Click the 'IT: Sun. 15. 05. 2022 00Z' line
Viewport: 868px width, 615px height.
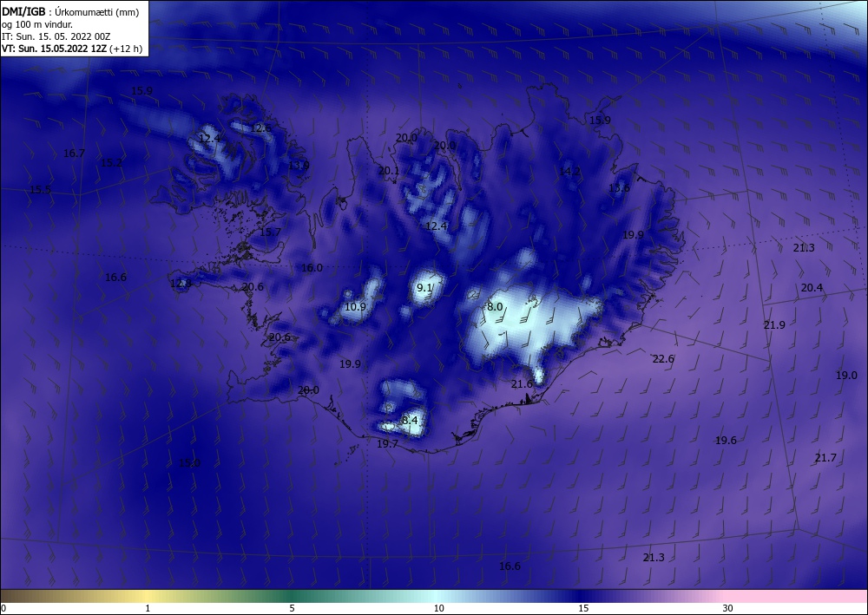click(x=56, y=36)
